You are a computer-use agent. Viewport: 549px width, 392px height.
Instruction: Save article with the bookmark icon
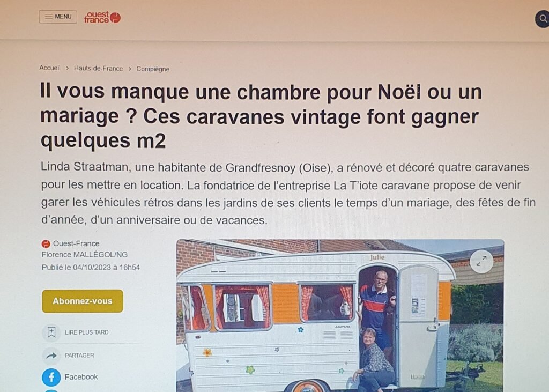(51, 332)
